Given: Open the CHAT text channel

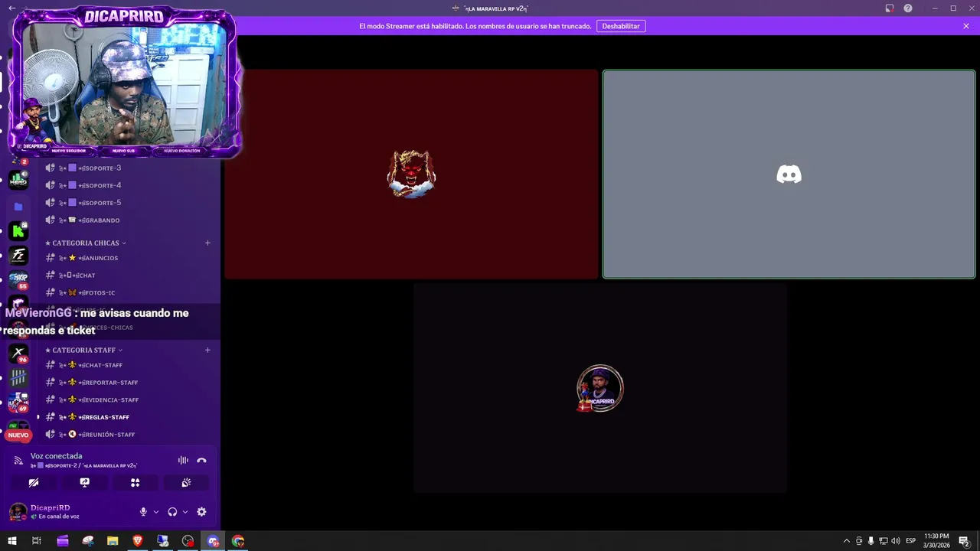Looking at the screenshot, I should 128,275.
